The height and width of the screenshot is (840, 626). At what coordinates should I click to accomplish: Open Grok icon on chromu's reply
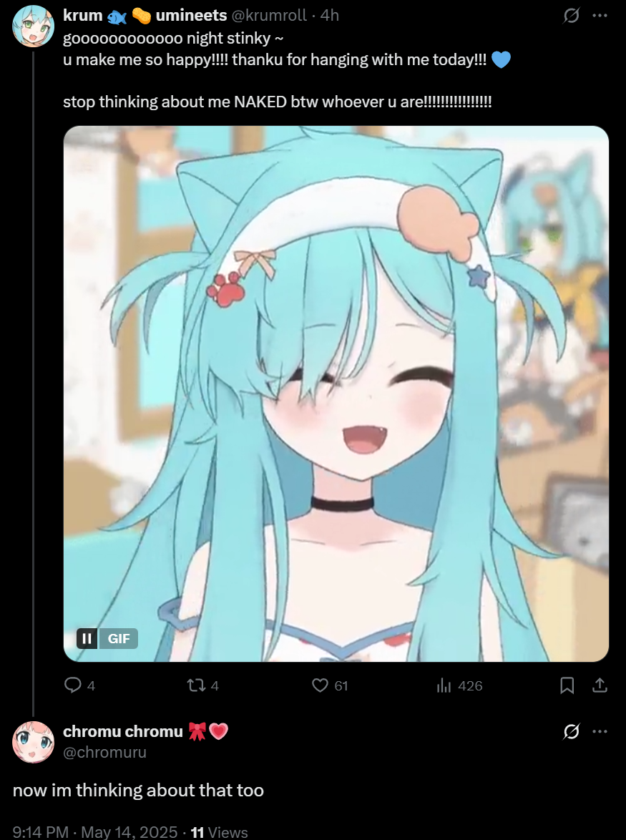click(571, 731)
